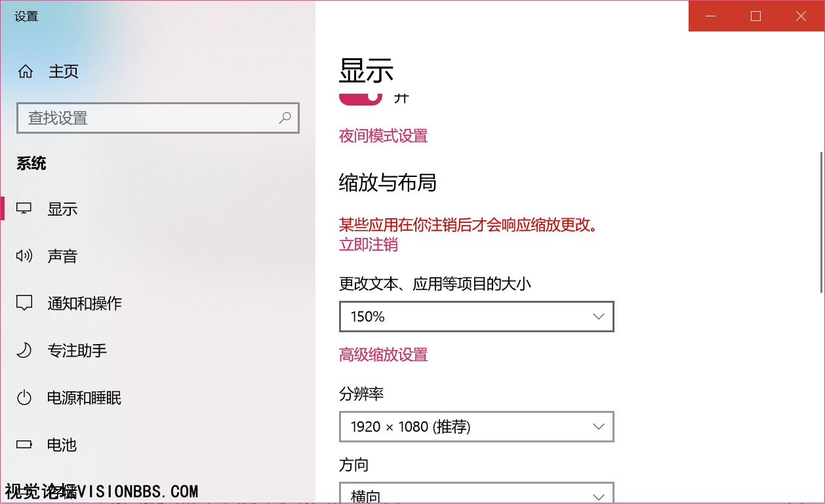Screen dimensions: 825x504
Task: Toggle the night light switch off
Action: 360,97
